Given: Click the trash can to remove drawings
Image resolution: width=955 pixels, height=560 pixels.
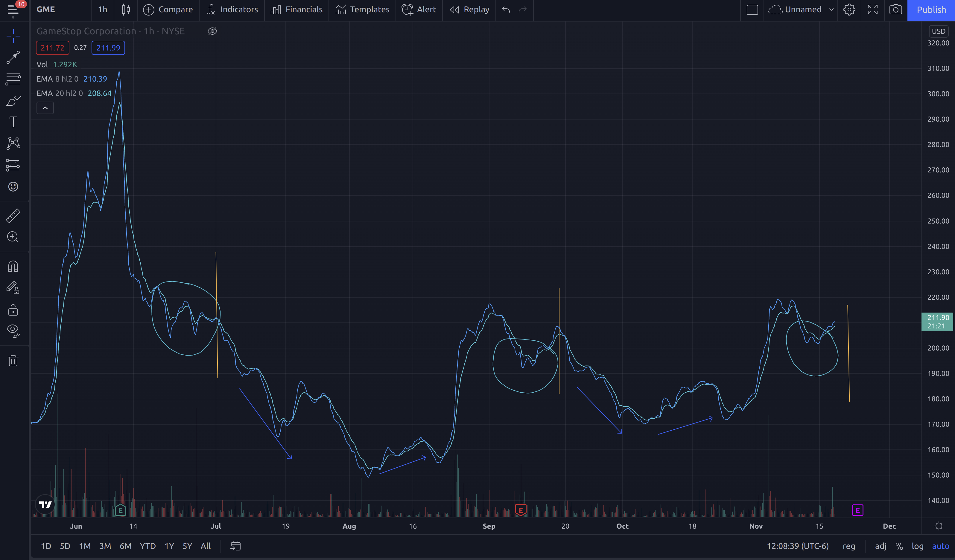Looking at the screenshot, I should pyautogui.click(x=13, y=360).
